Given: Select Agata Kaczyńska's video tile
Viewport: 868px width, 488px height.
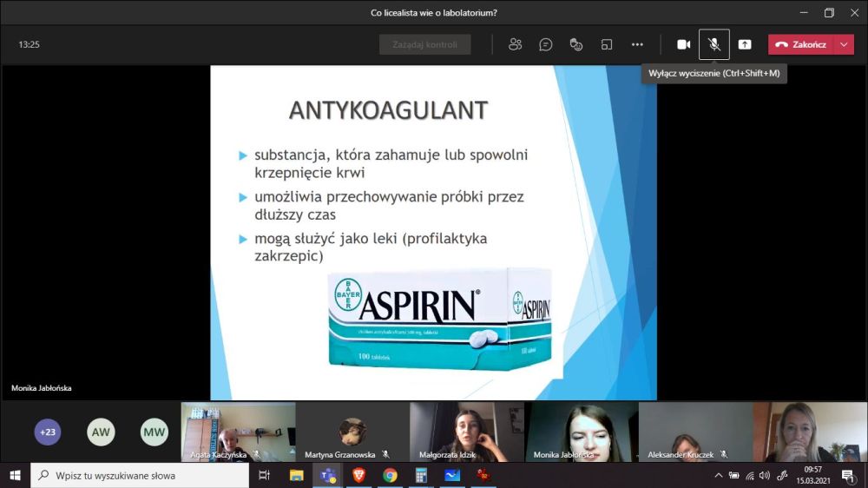Looking at the screenshot, I should pyautogui.click(x=238, y=432).
